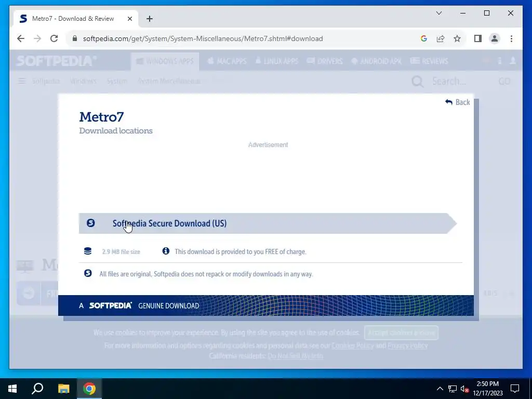This screenshot has height=399, width=532.
Task: Click the GO search button
Action: coord(504,82)
